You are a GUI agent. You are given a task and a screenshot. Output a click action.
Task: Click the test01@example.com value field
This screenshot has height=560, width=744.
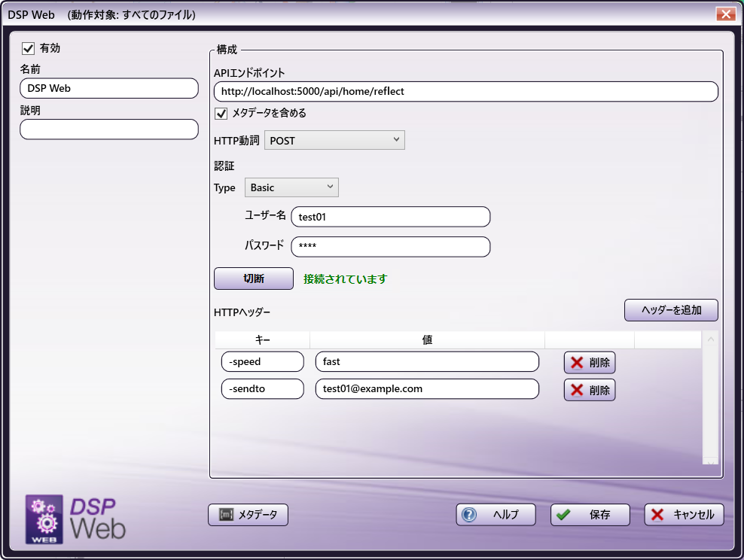427,389
